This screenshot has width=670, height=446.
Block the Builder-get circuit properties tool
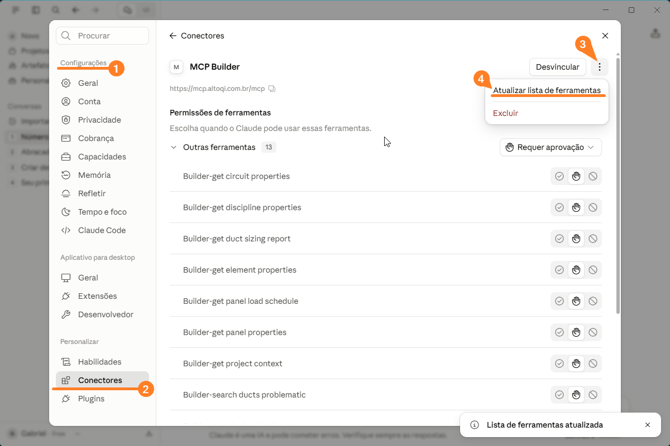coord(593,176)
